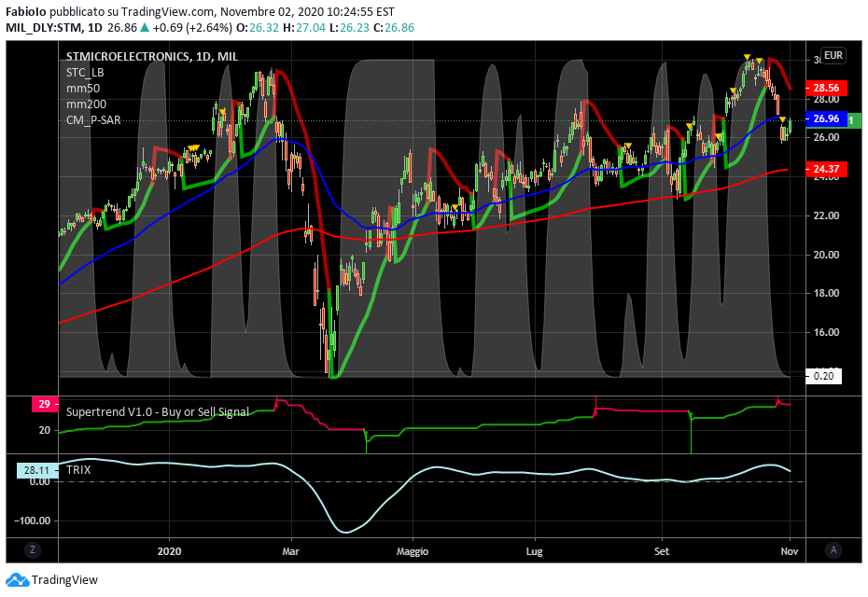Click the Nov time axis label

pyautogui.click(x=790, y=551)
